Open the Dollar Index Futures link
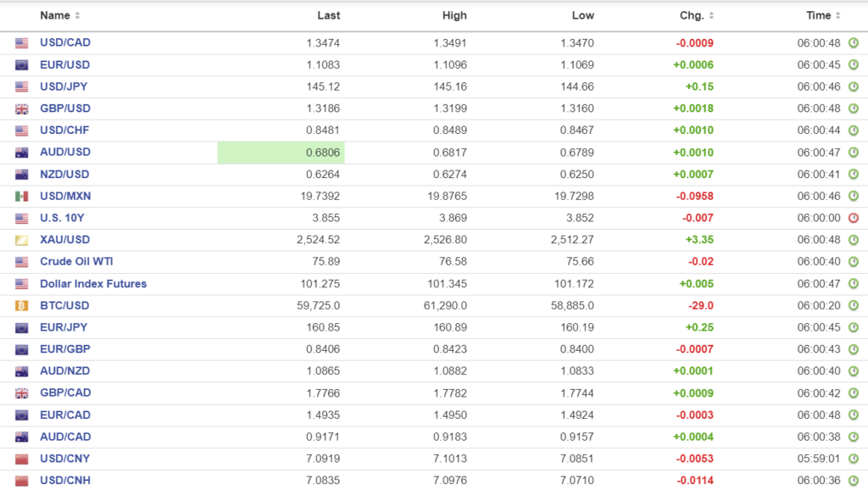868x490 pixels. point(93,284)
